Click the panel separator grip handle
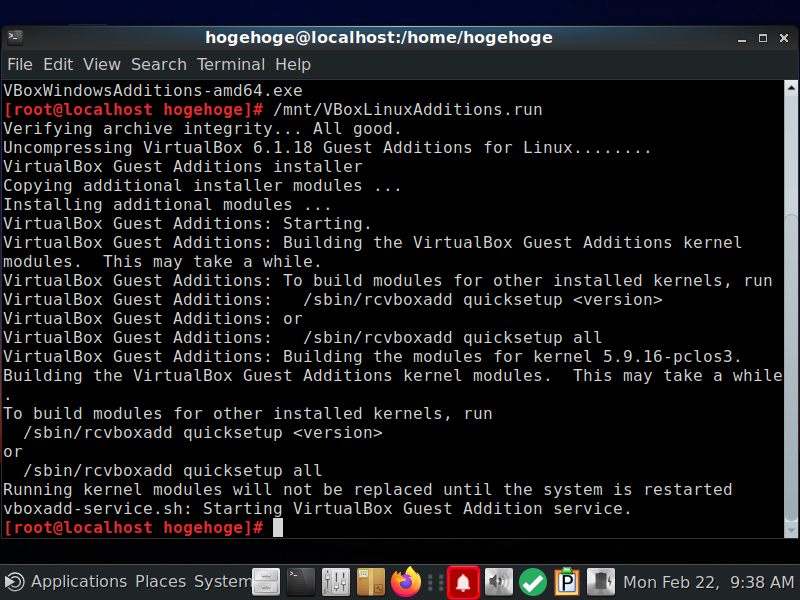The width and height of the screenshot is (800, 600). (435, 582)
